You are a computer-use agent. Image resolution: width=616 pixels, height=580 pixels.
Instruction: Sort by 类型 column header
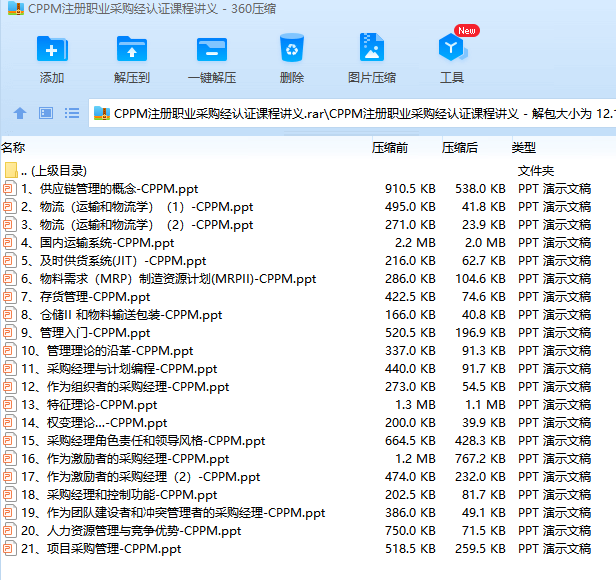tap(524, 148)
